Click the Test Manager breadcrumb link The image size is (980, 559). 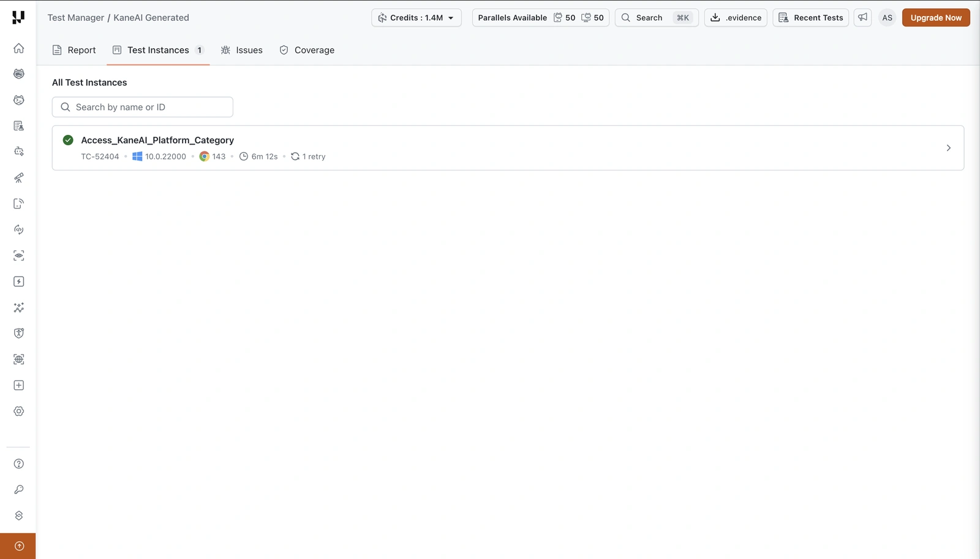point(76,18)
